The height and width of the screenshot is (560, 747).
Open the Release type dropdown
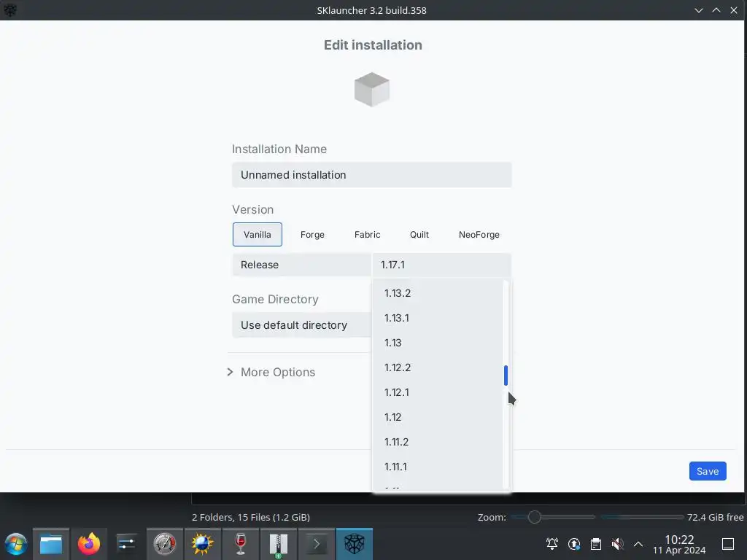pyautogui.click(x=301, y=265)
